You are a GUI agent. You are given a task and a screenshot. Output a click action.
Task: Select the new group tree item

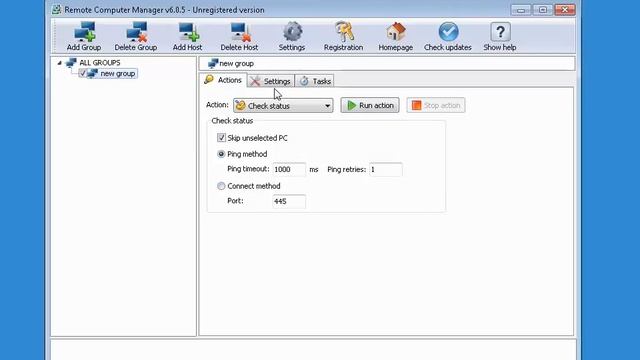coord(118,73)
